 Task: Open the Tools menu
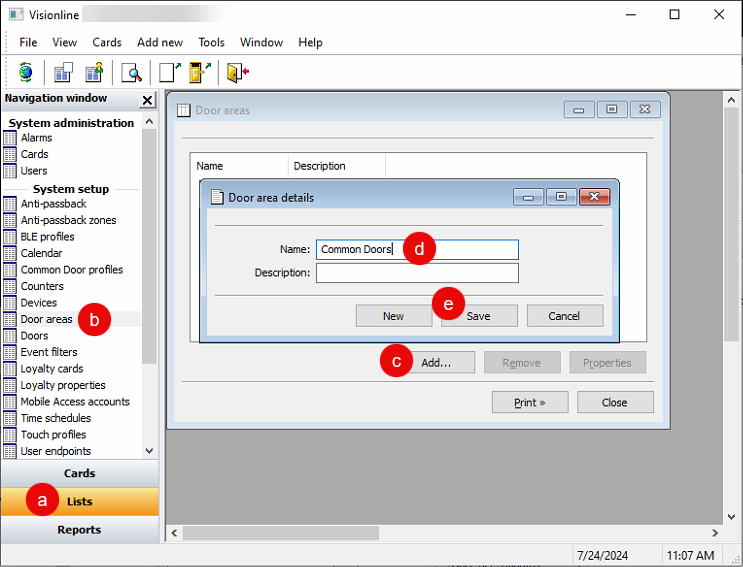pos(211,42)
